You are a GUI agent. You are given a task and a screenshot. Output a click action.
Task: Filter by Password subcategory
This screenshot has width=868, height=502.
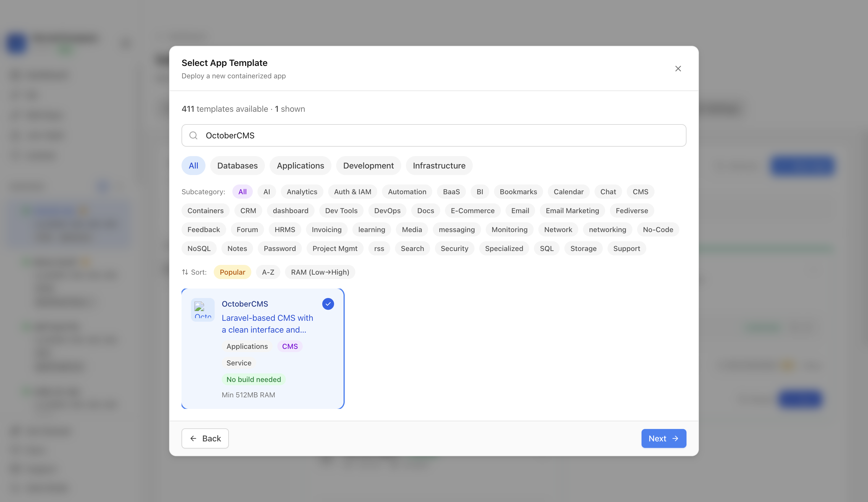280,248
